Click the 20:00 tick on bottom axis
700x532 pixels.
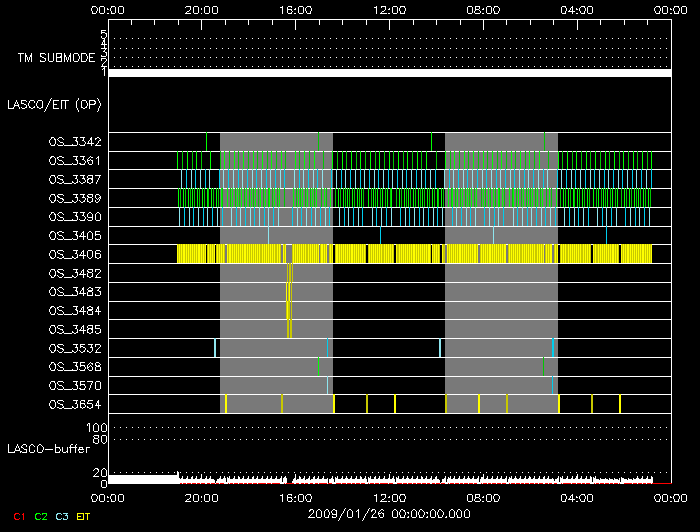202,496
